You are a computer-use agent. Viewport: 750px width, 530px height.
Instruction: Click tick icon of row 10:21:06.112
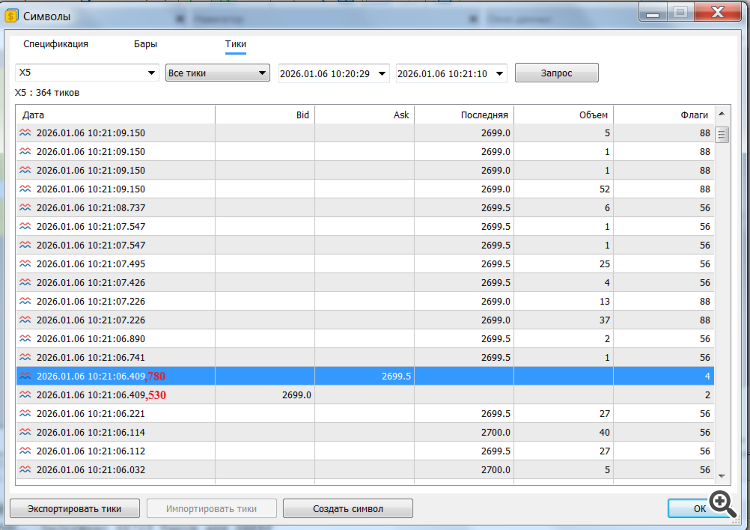point(25,451)
